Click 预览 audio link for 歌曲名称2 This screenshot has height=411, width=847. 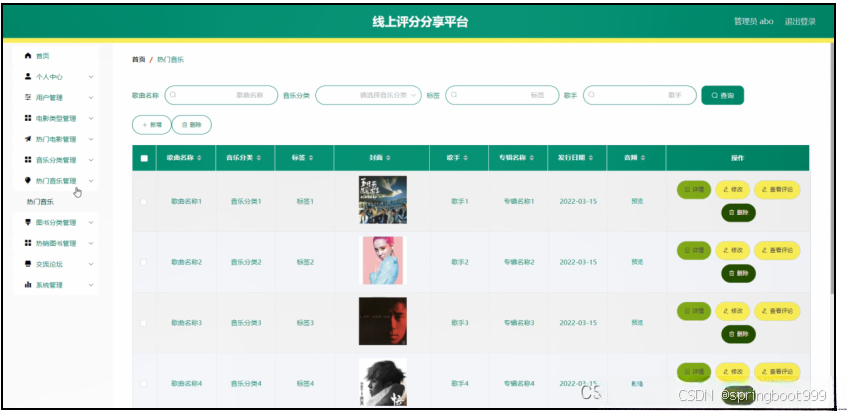[637, 262]
